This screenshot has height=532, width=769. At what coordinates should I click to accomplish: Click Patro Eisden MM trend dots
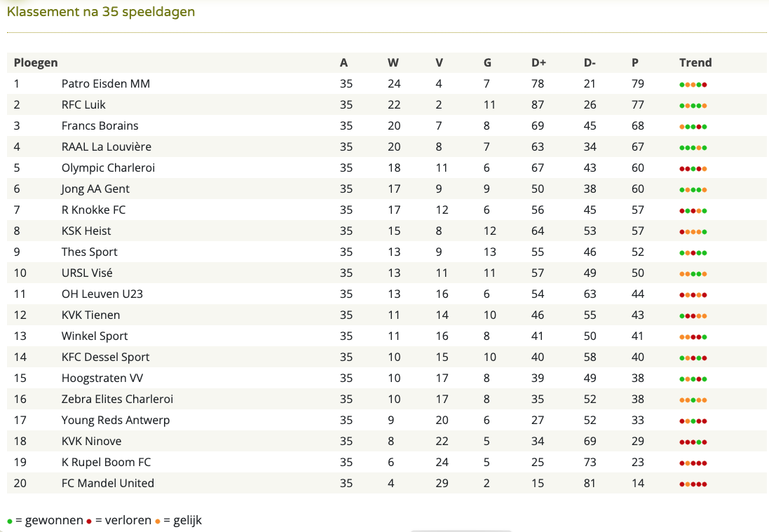point(693,85)
